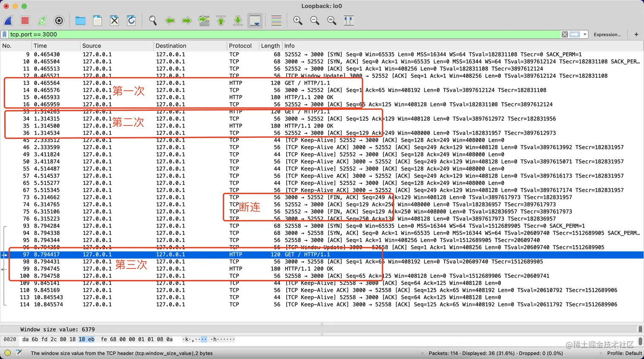Select packet 46 Keep-Alive ACK row
Image resolution: width=644 pixels, height=359 pixels.
pos(322,147)
